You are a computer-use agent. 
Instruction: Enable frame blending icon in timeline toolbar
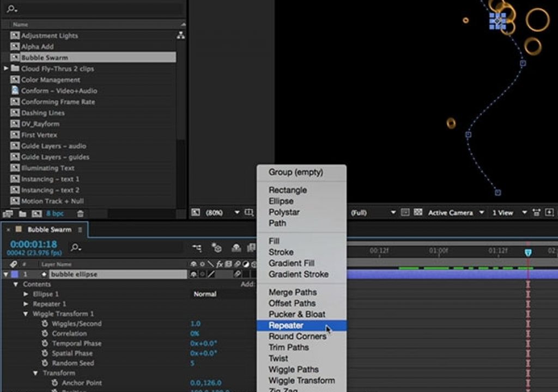(252, 248)
